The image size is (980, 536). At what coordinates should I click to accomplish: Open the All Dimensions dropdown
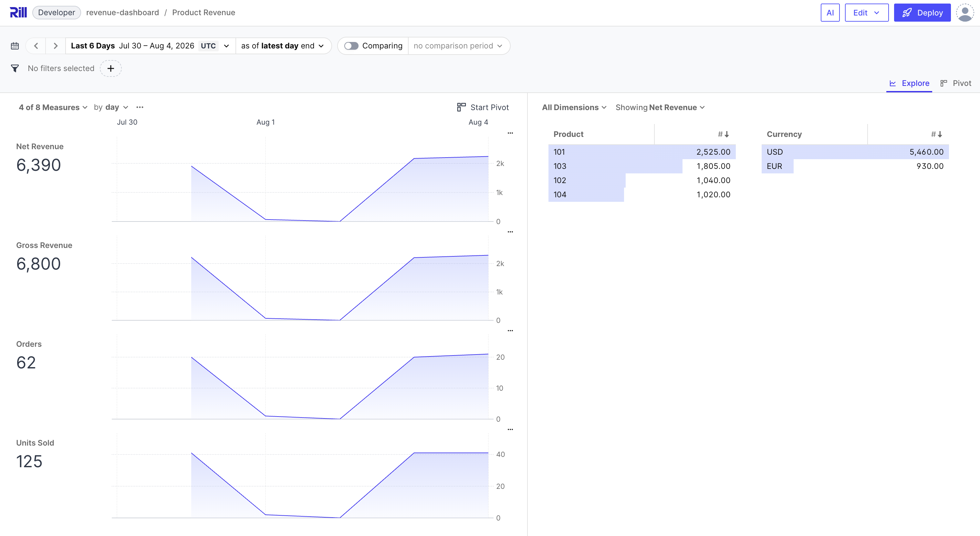[x=574, y=107]
